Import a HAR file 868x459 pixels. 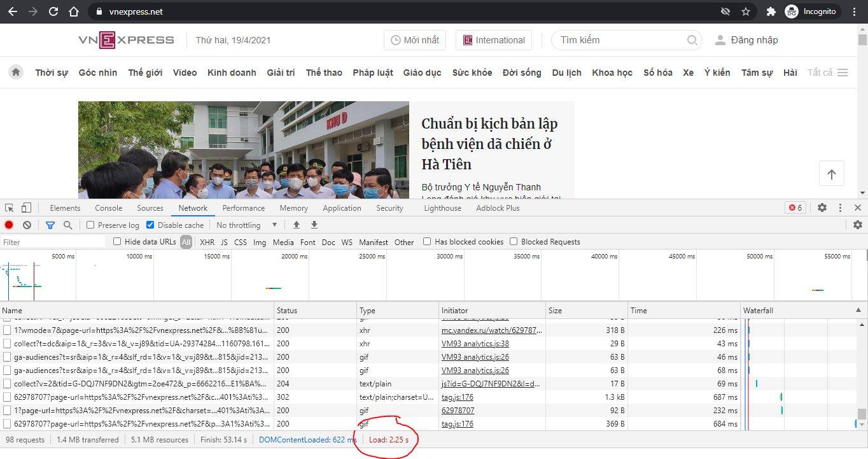tap(296, 225)
